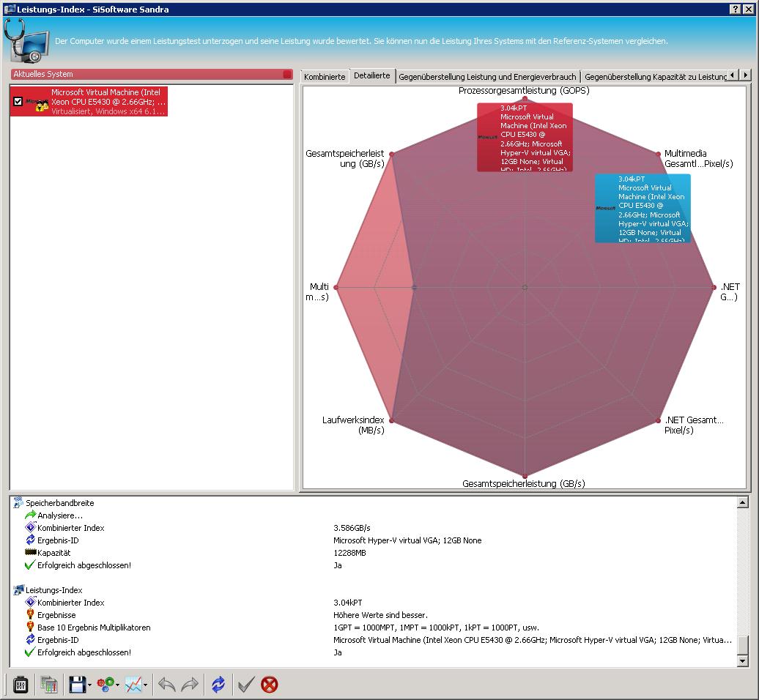
Task: Select the Leistungs-Index entry in results list
Action: (53, 590)
